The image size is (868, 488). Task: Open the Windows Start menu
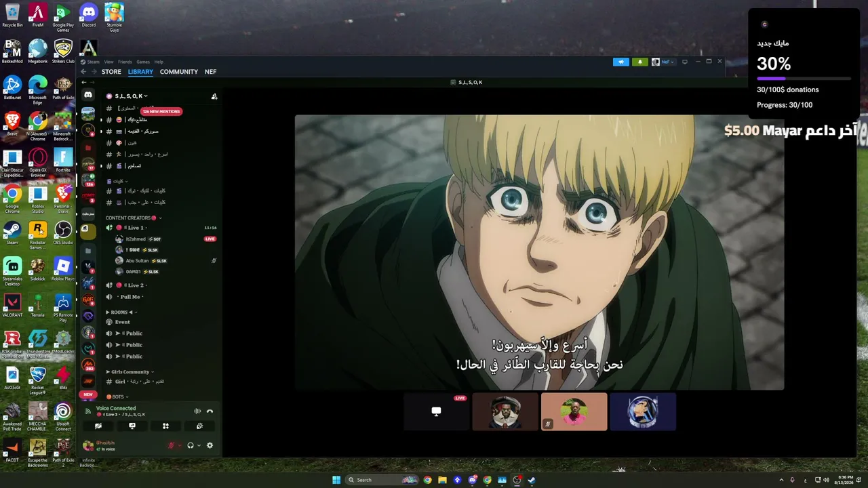click(x=336, y=480)
